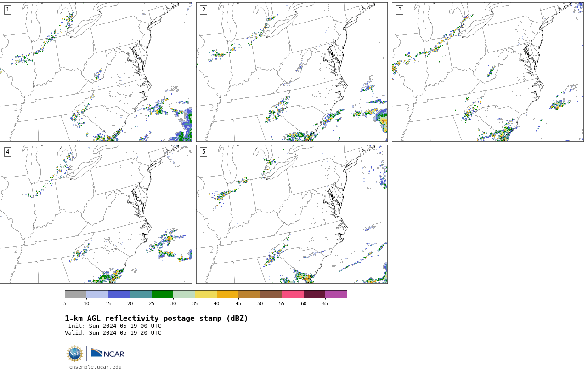Click the colorbar tick label 5
This screenshot has width=588, height=372.
(65, 303)
